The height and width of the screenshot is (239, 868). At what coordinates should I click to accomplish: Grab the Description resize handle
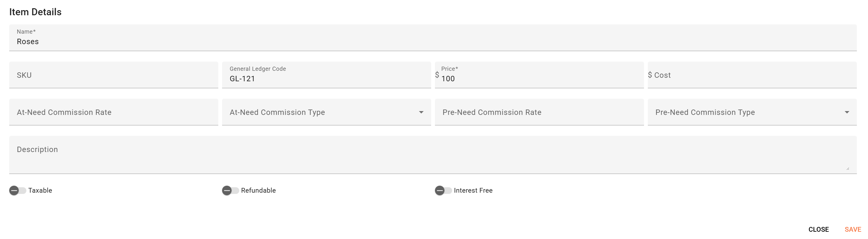tap(847, 169)
